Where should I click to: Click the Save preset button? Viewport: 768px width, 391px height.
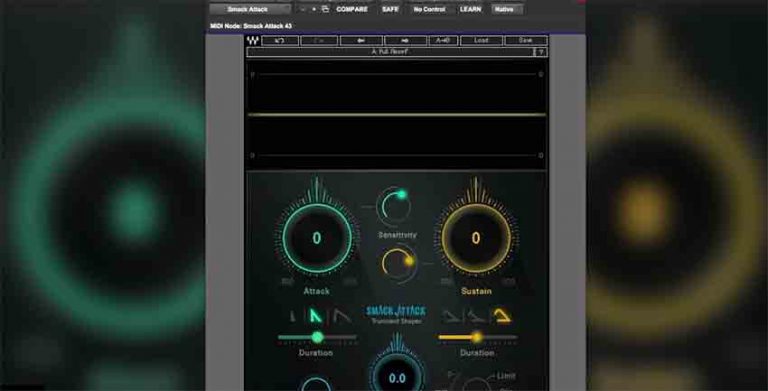tap(526, 41)
